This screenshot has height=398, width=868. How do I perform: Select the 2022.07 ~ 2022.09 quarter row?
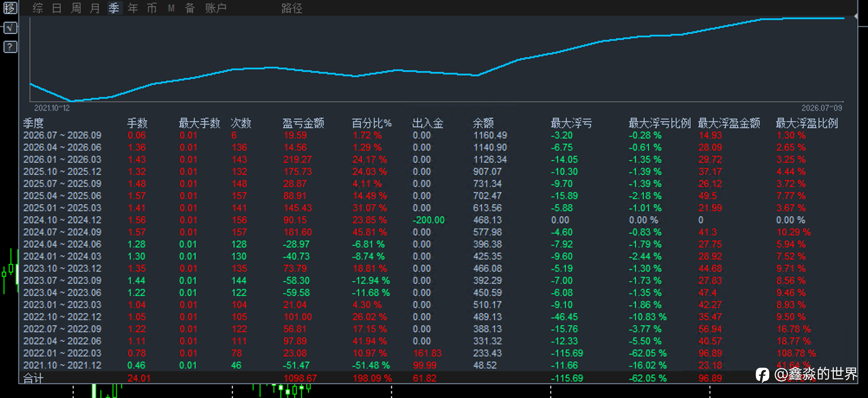(x=438, y=329)
